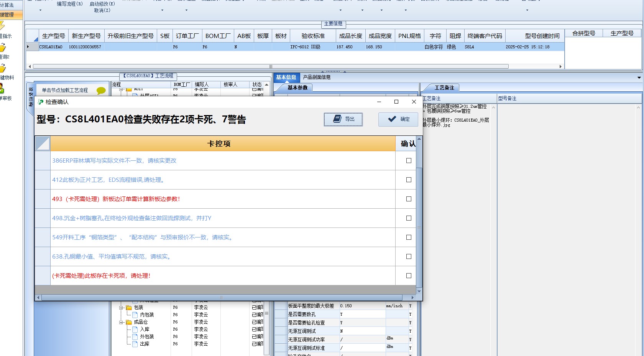Click the 确定 button in check dialog
644x356 pixels.
pos(398,119)
